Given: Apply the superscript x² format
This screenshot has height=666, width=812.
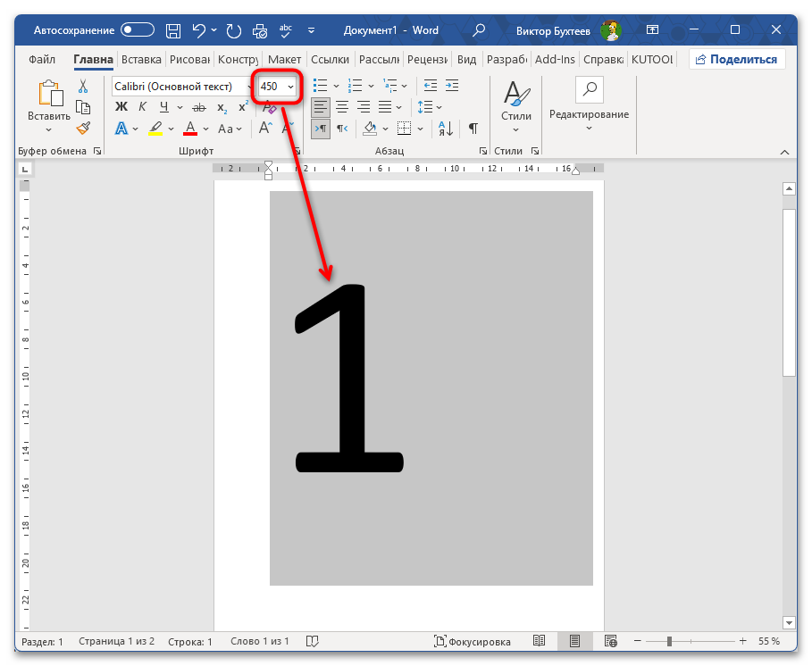Looking at the screenshot, I should click(243, 107).
